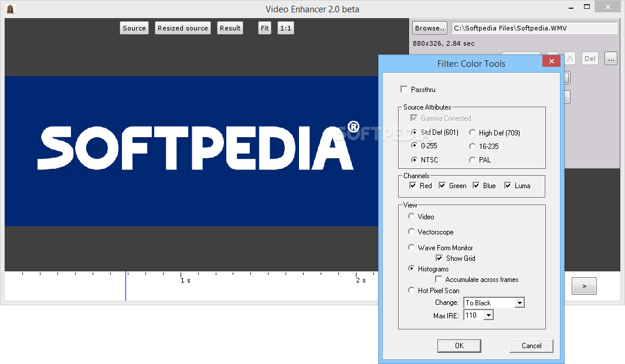Viewport: 625px width, 364px height.
Task: Select the Std Def (601) option
Action: click(x=414, y=132)
